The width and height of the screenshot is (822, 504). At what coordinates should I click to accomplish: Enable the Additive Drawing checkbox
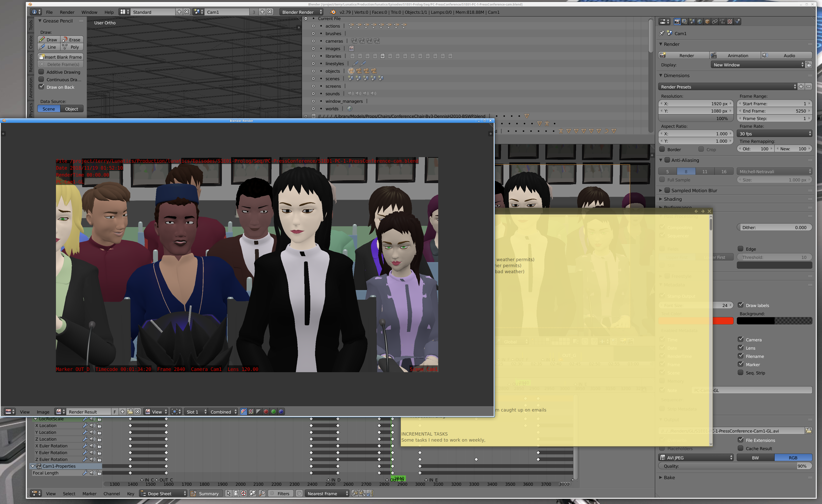pyautogui.click(x=41, y=72)
